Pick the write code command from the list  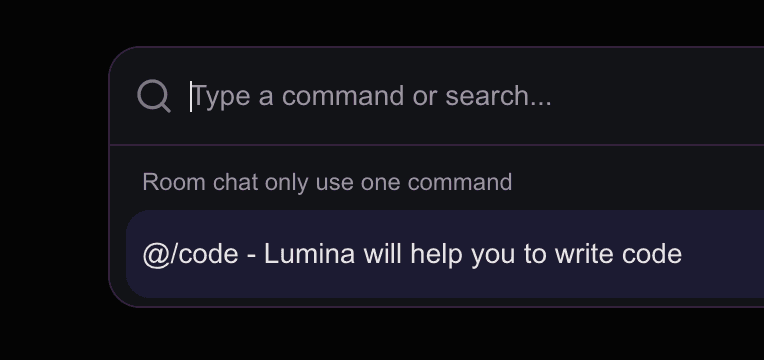coord(445,254)
